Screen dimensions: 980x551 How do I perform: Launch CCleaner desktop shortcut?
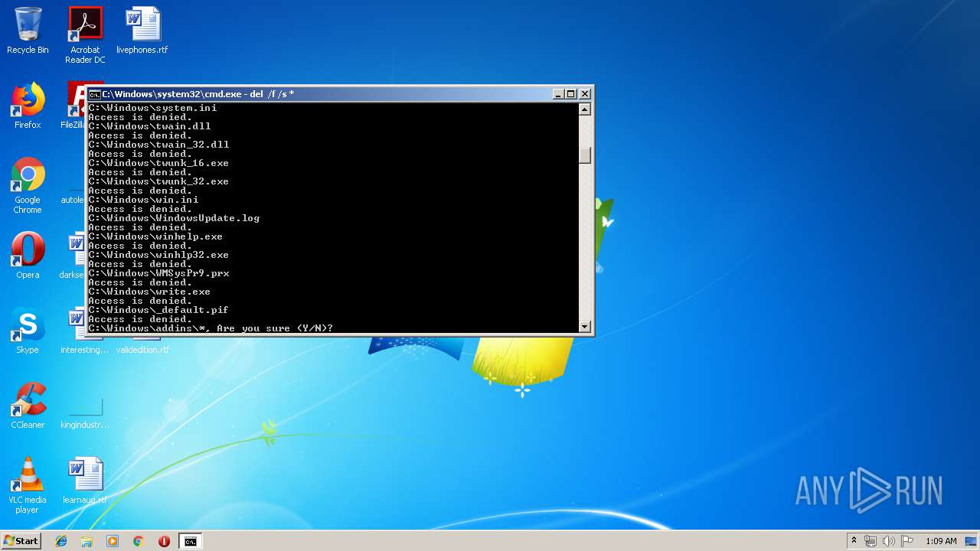click(x=28, y=406)
